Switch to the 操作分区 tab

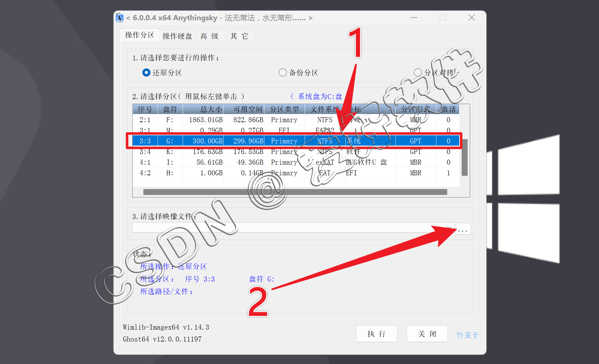[140, 35]
